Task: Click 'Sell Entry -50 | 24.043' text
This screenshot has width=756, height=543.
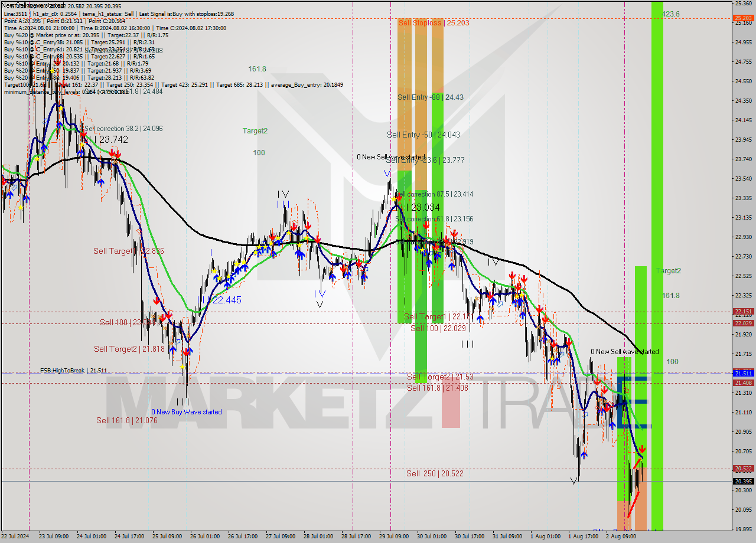Action: pos(423,135)
